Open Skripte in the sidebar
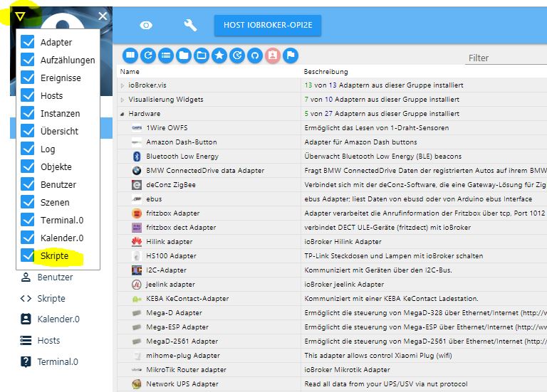This screenshot has height=392, width=547. [43, 299]
